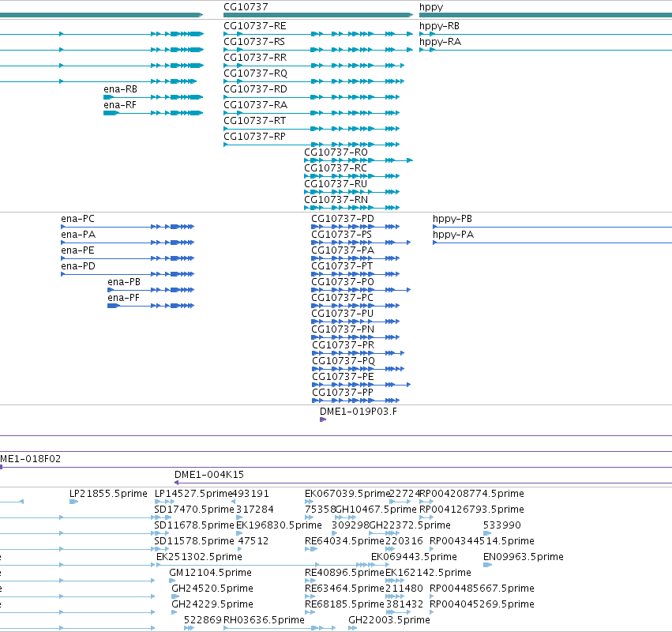
Task: Click EST label GH24520.5prime
Action: 212,589
